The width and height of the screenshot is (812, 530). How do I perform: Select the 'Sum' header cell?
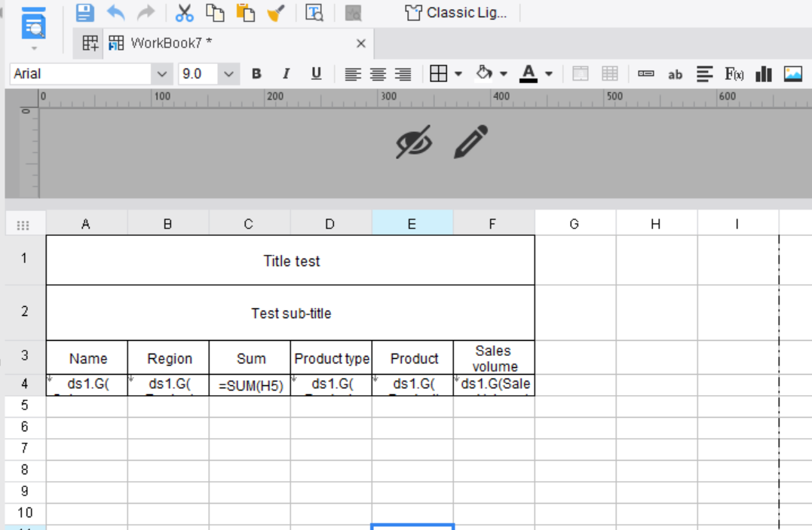[x=250, y=357]
